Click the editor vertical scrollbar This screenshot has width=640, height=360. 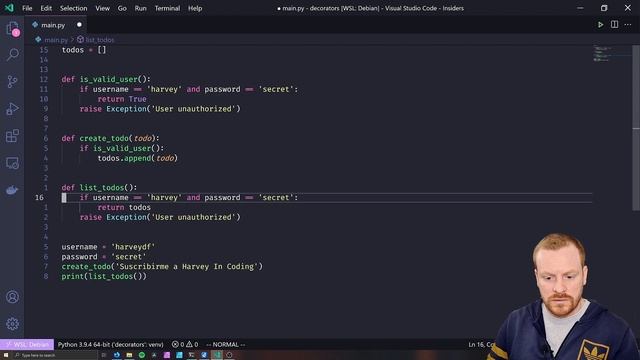click(636, 129)
